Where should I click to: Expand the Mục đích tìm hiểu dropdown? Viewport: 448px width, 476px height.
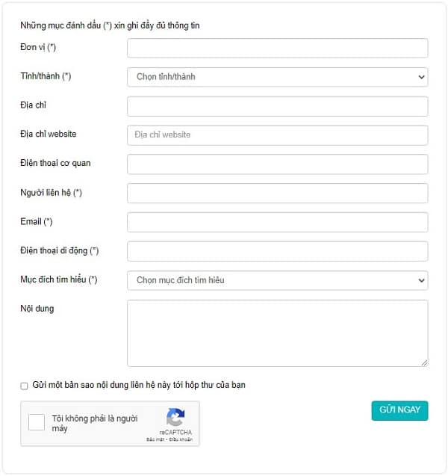(278, 280)
